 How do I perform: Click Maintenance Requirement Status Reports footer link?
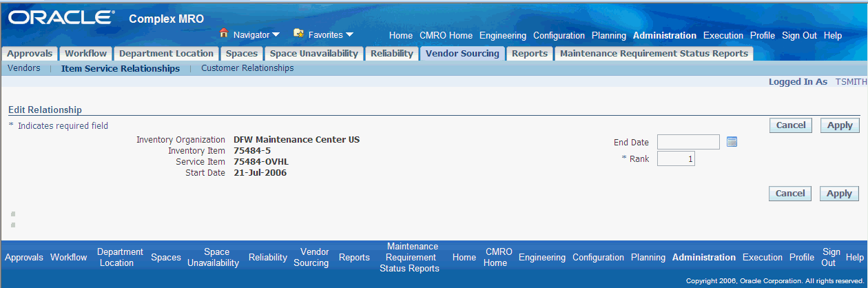[409, 257]
